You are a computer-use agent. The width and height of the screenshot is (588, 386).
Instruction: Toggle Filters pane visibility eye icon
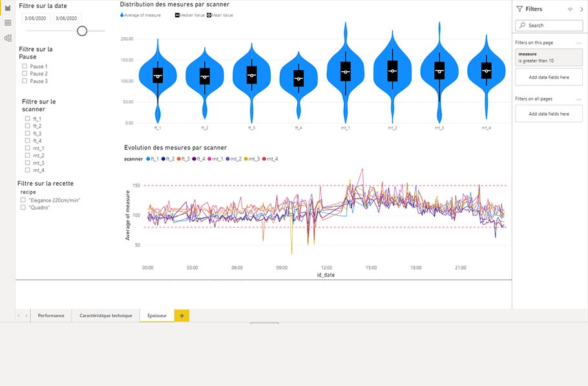pos(570,9)
